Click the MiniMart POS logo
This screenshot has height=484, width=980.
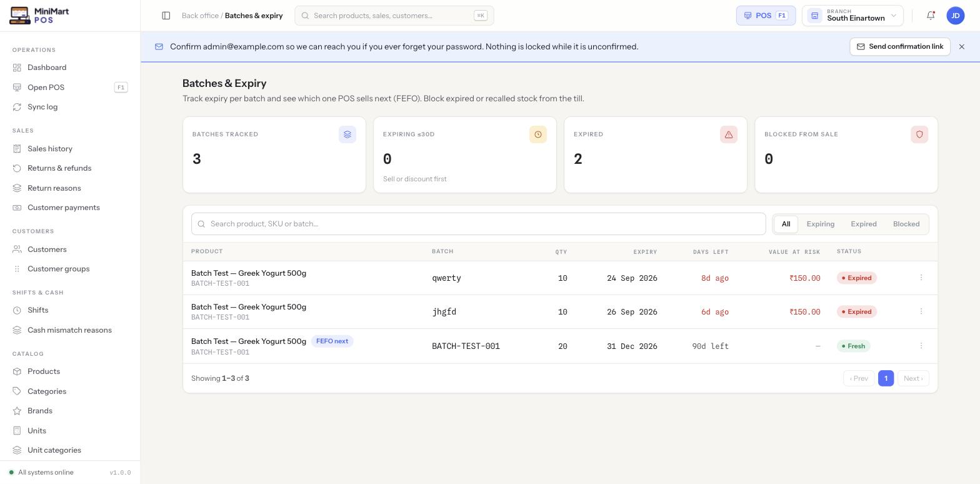(x=39, y=16)
